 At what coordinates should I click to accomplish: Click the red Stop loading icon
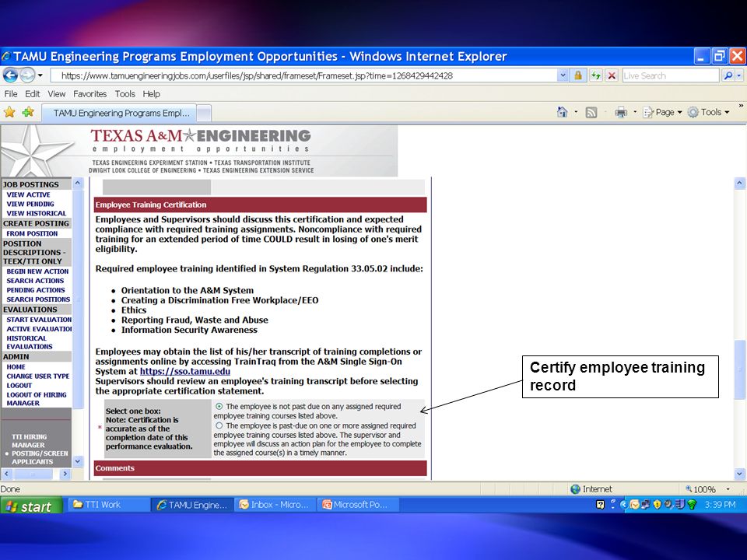[612, 75]
